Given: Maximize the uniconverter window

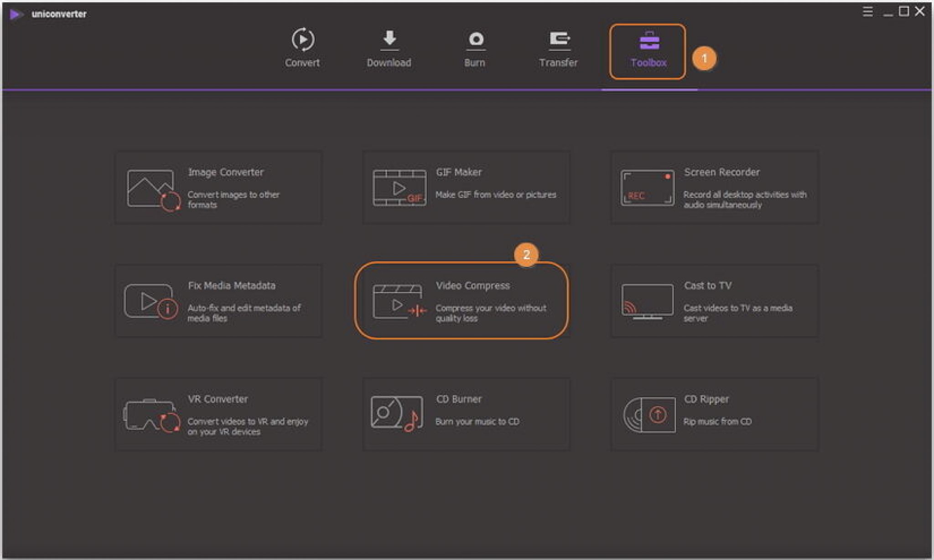Looking at the screenshot, I should coord(903,11).
